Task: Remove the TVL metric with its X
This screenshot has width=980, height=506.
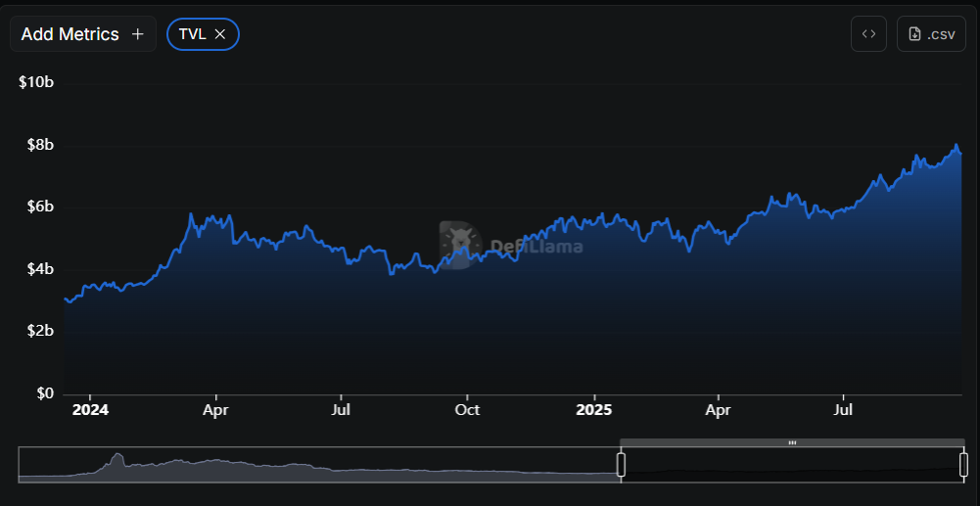Action: click(x=220, y=34)
